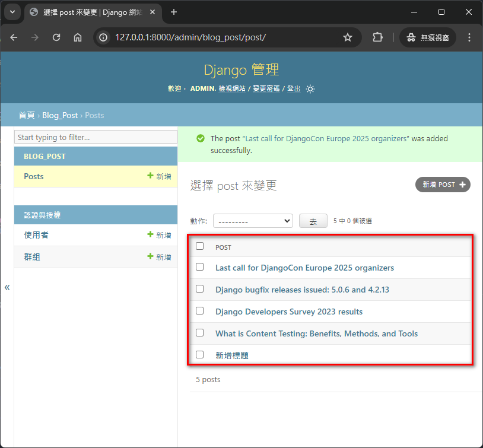The height and width of the screenshot is (448, 483).
Task: View site information icon in address bar
Action: click(103, 37)
